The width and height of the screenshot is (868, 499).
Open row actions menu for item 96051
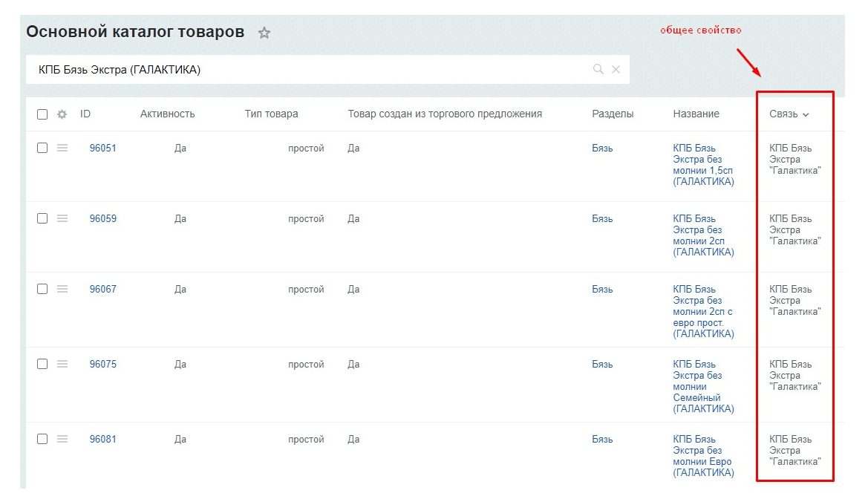pyautogui.click(x=62, y=149)
